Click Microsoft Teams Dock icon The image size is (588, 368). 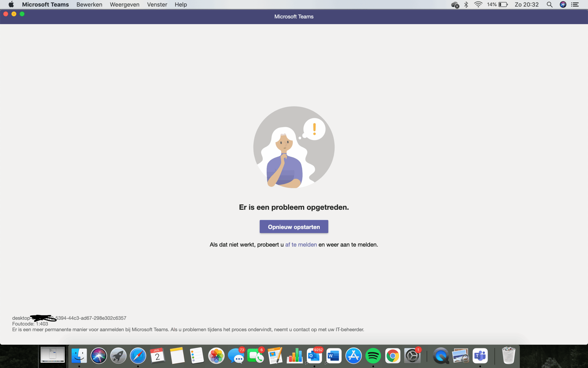(x=480, y=356)
